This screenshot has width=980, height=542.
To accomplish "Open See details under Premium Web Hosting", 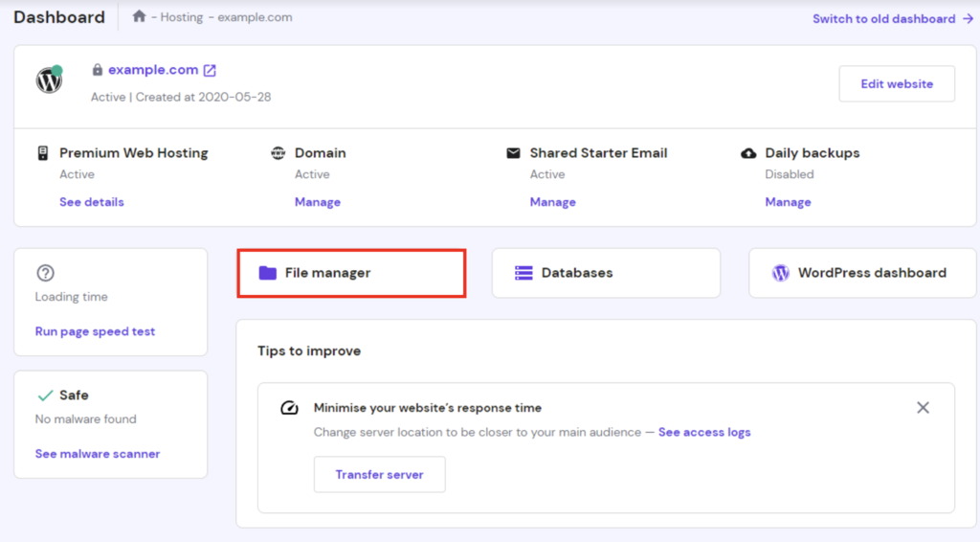I will coord(91,202).
